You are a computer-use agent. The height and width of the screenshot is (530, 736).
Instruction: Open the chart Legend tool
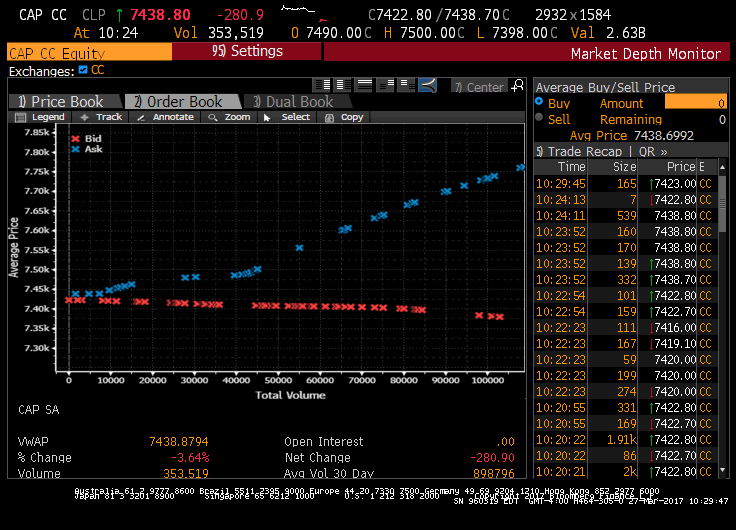40,117
